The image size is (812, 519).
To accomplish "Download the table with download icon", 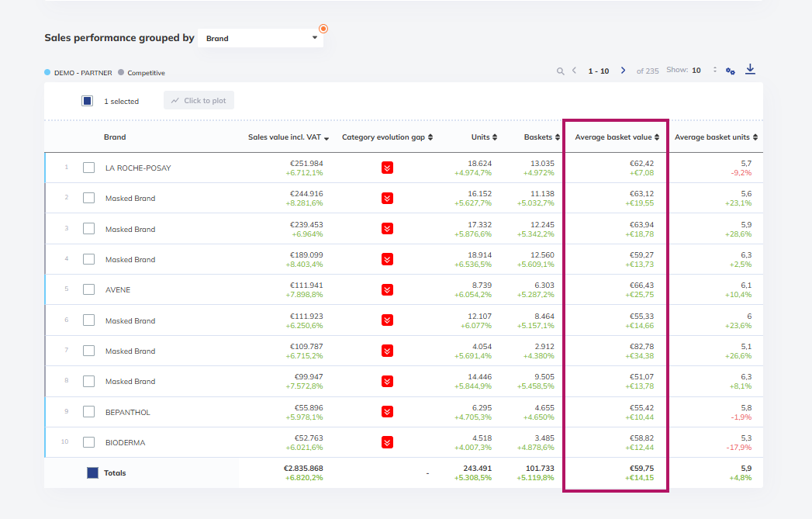I will (750, 69).
